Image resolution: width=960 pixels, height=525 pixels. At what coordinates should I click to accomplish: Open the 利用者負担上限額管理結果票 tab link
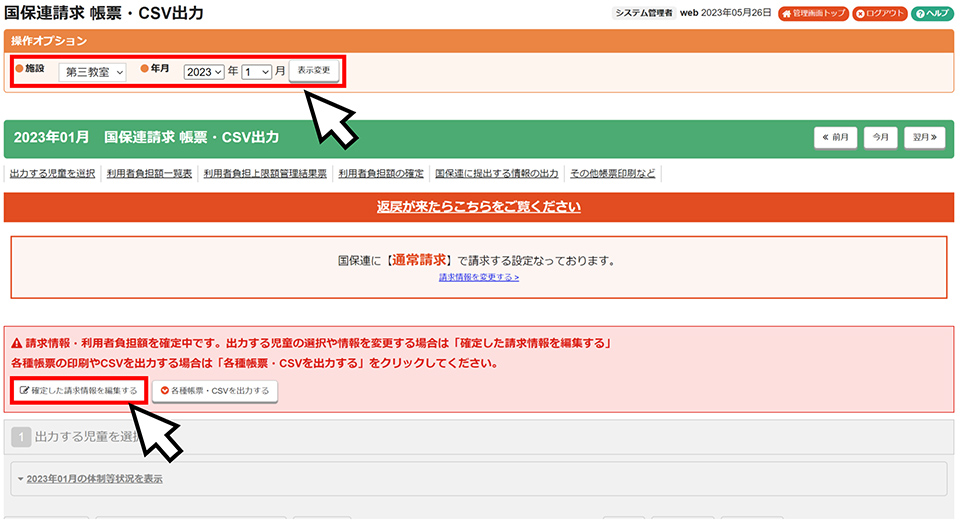[265, 174]
